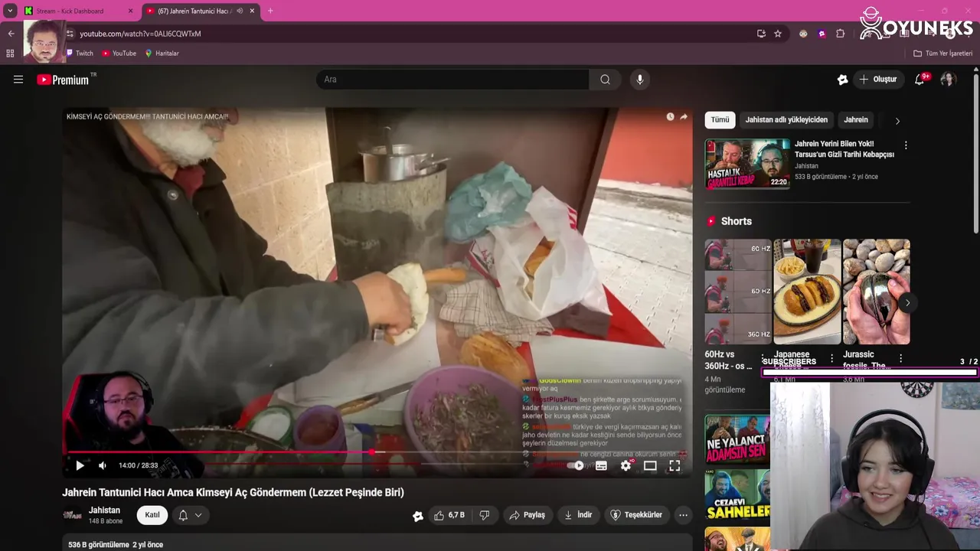Open Haritalar bookmark
The width and height of the screenshot is (980, 551).
(x=162, y=54)
